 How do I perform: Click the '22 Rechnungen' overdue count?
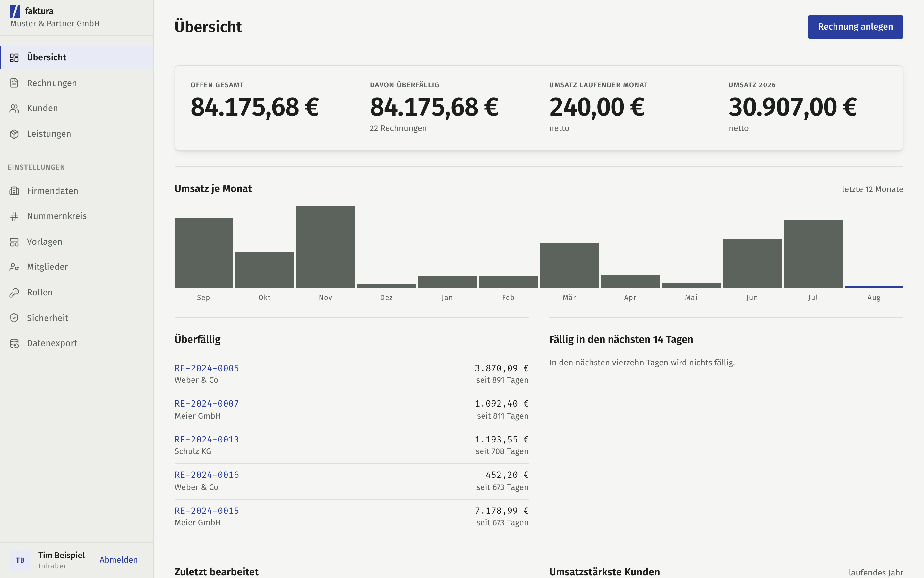tap(398, 128)
